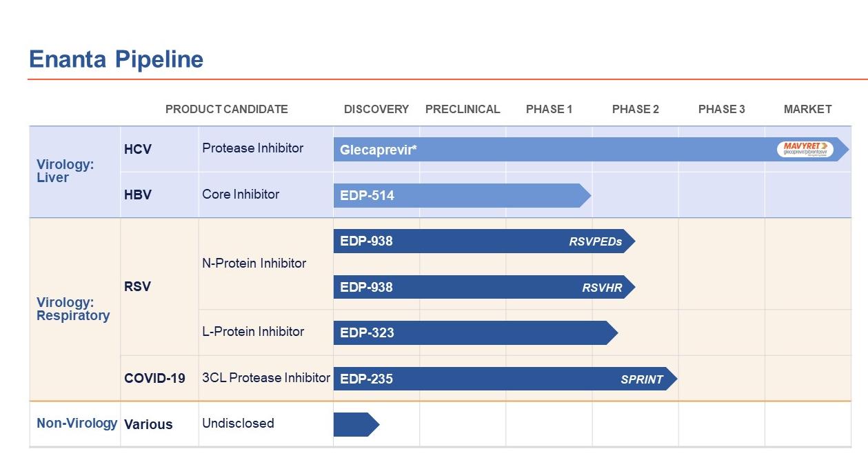The width and height of the screenshot is (868, 467).
Task: Click the Virology: Liver category label
Action: coord(65,171)
